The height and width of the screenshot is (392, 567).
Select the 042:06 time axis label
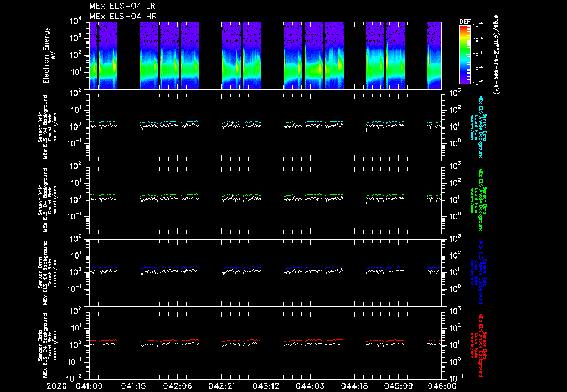(x=178, y=386)
